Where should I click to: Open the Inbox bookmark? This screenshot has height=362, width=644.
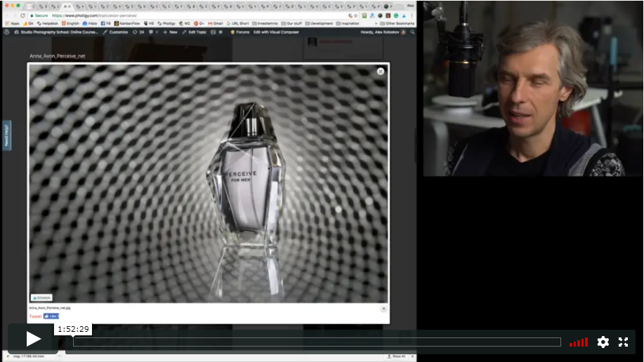90,23
